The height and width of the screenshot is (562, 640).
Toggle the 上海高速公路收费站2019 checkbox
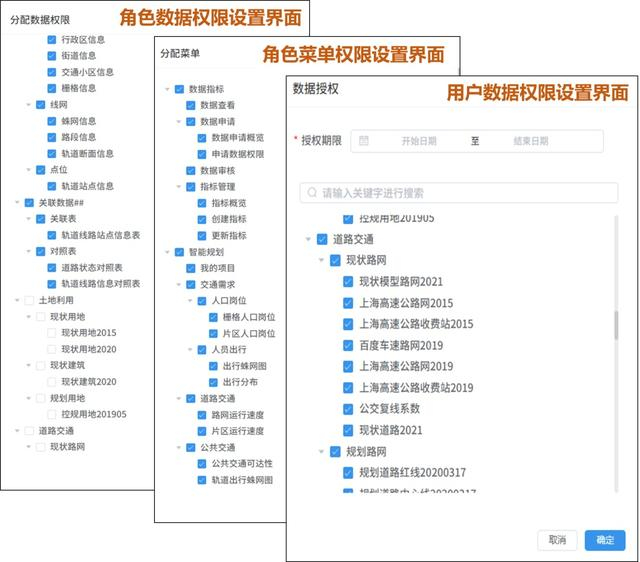(x=348, y=387)
